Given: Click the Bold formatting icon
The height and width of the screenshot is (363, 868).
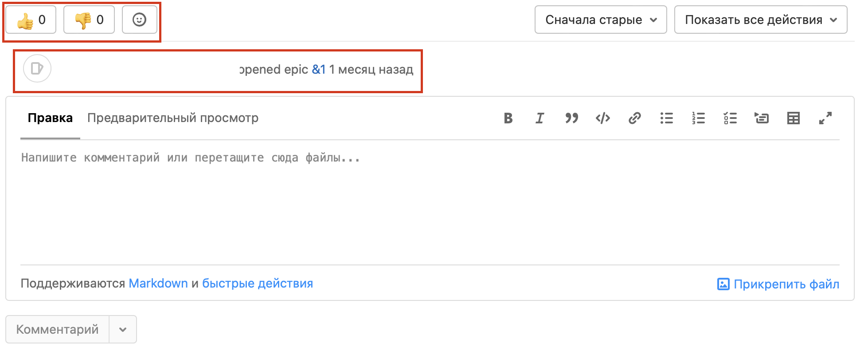Looking at the screenshot, I should pyautogui.click(x=508, y=118).
